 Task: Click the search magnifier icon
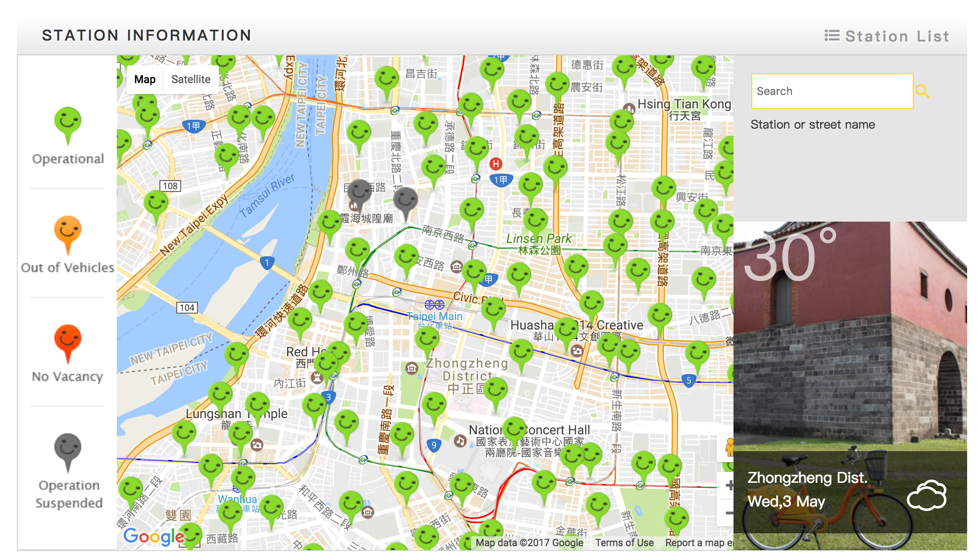pos(922,92)
